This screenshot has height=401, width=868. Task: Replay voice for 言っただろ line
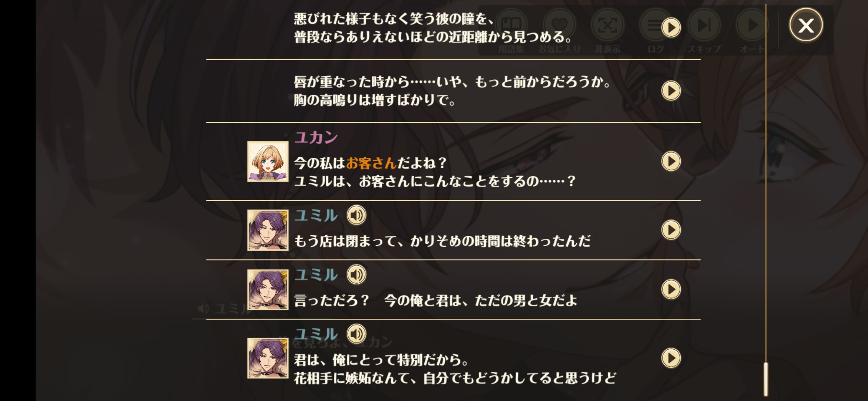coord(356,275)
